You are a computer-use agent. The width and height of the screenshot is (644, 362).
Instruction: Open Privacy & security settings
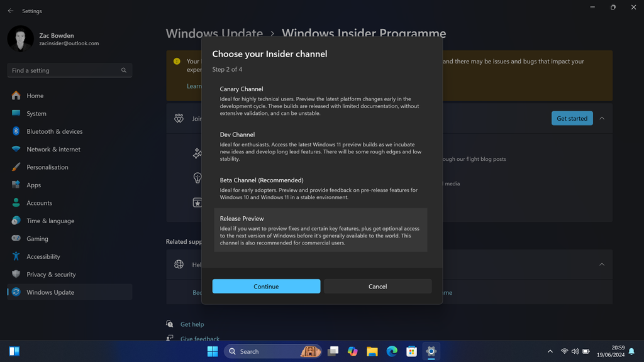[69, 274]
